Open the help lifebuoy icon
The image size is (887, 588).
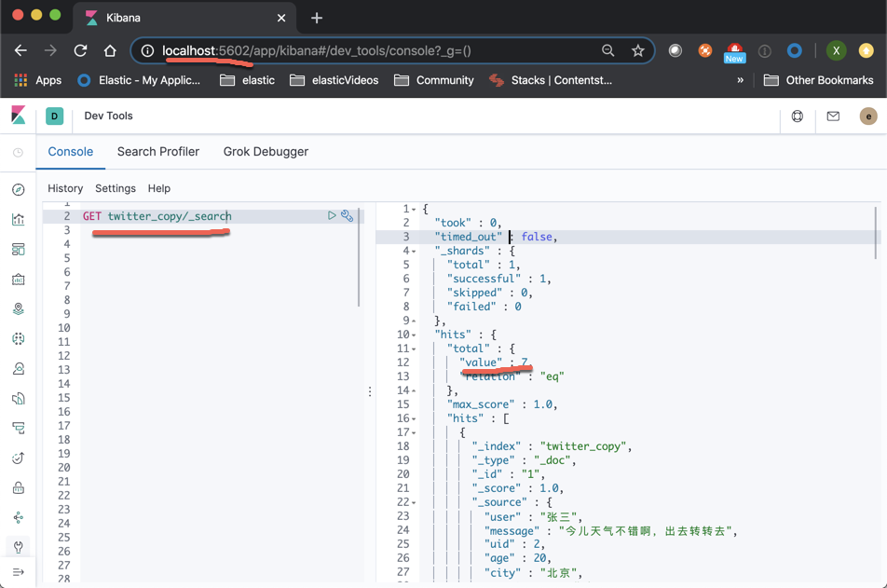797,116
